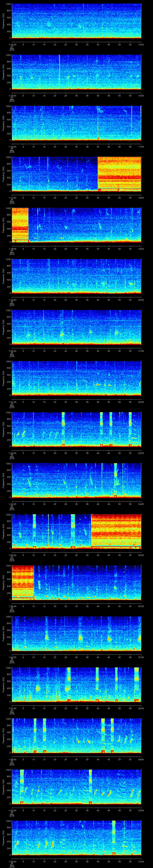This screenshot has height=868, width=153.
Task: Click the '31:00' end-of-axis label
Action: [141, 861]
